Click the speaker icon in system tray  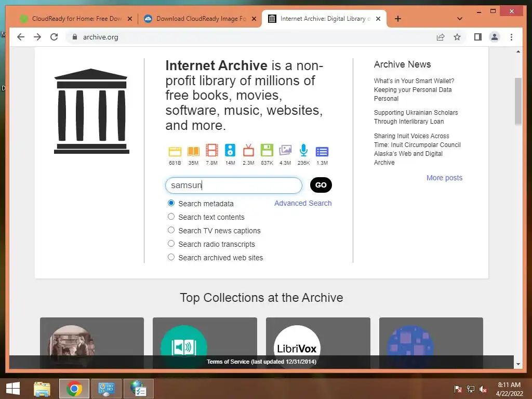483,389
